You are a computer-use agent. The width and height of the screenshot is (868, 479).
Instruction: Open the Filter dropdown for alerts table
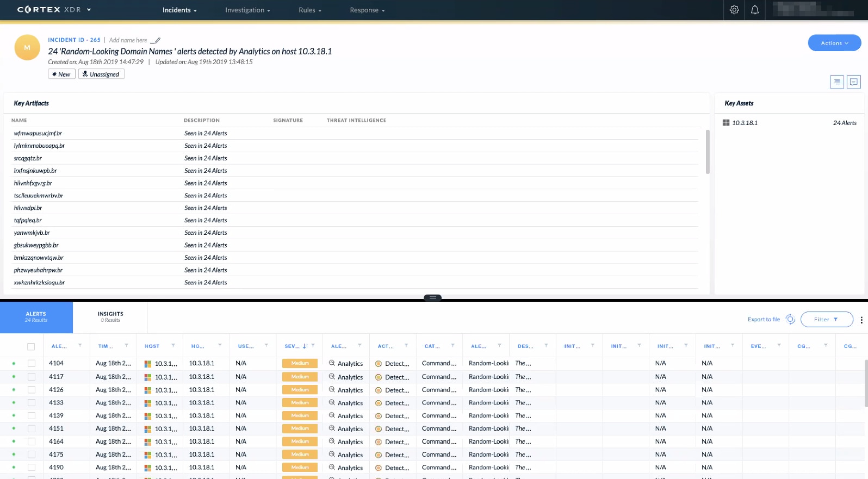826,320
